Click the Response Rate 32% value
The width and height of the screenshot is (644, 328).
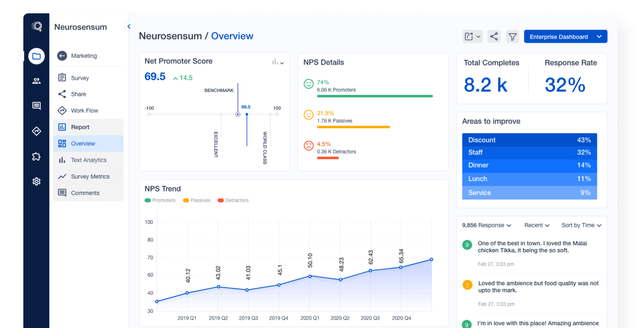[565, 85]
